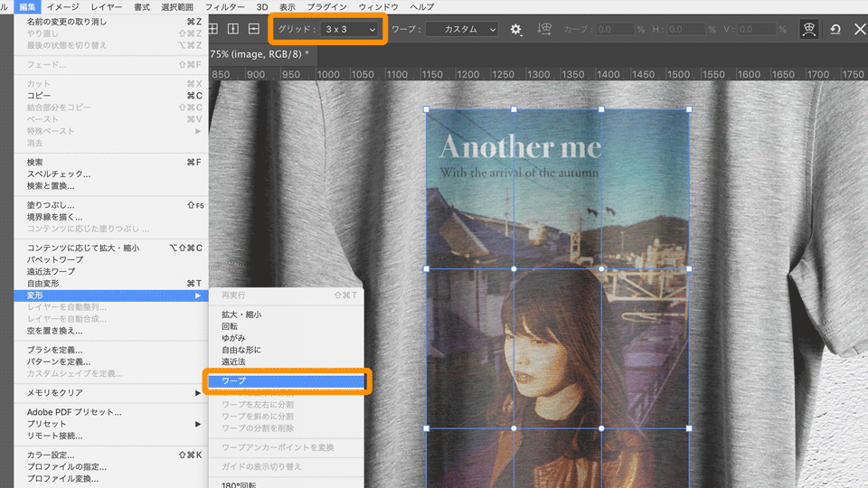Viewport: 868px width, 488px height.
Task: Click the 1000 mark on horizontal ruler
Action: pos(327,74)
